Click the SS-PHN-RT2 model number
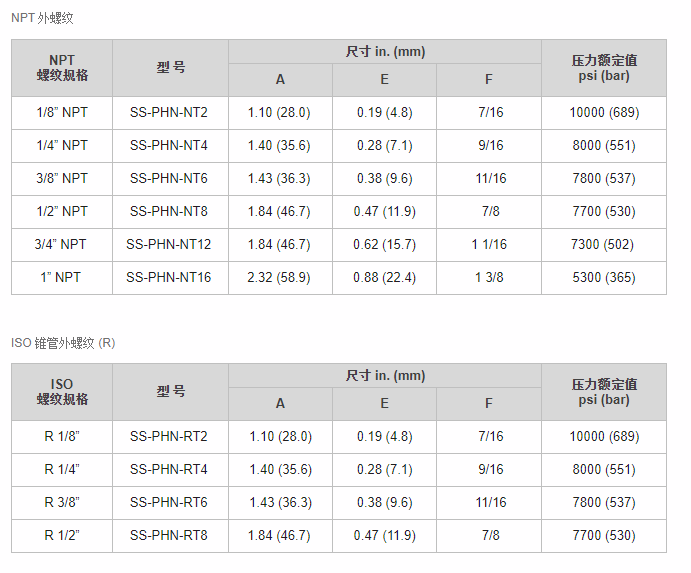Image resolution: width=691 pixels, height=573 pixels. point(169,437)
